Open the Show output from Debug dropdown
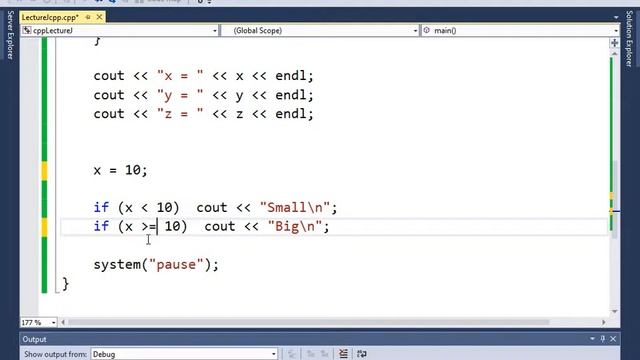The height and width of the screenshot is (360, 640). click(x=184, y=354)
